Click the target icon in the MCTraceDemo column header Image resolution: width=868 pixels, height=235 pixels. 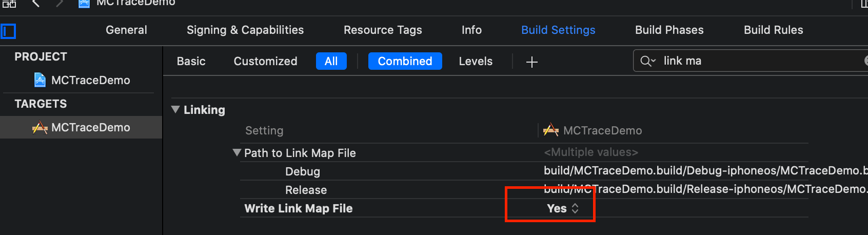[551, 130]
